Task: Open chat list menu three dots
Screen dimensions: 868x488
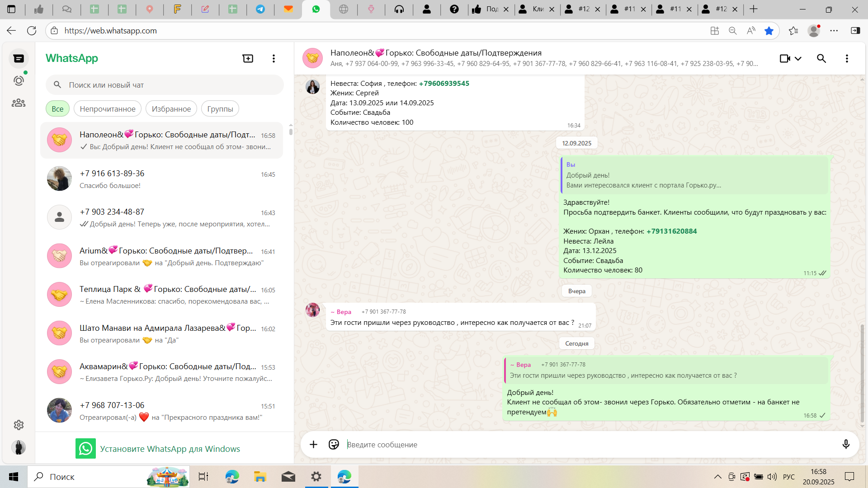Action: (274, 58)
